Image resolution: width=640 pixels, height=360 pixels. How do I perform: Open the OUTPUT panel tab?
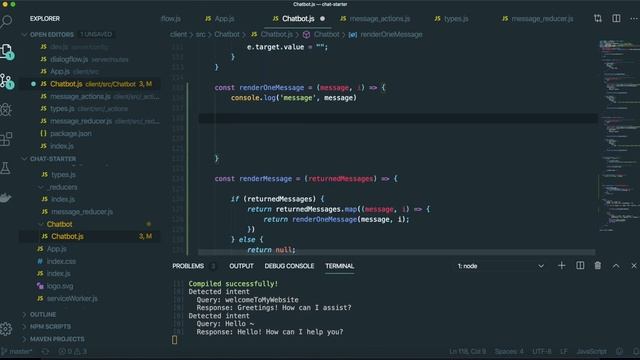click(x=241, y=266)
